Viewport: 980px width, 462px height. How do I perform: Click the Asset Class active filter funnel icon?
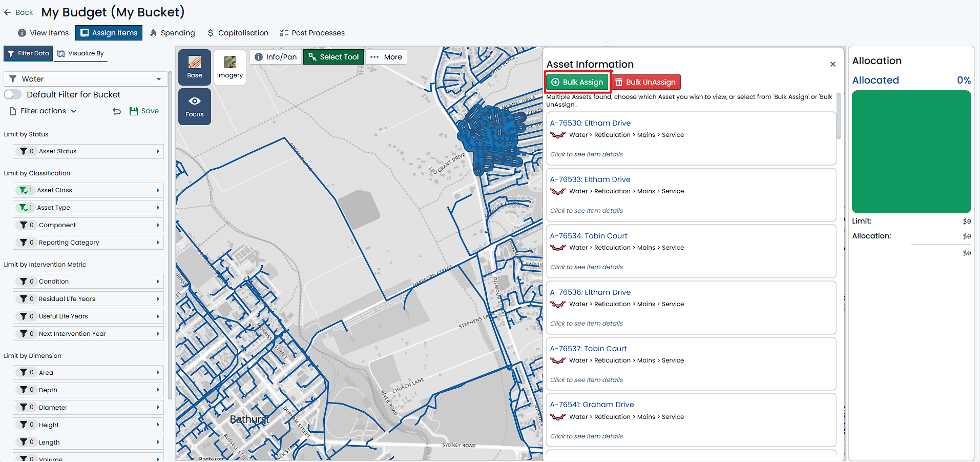[x=24, y=190]
